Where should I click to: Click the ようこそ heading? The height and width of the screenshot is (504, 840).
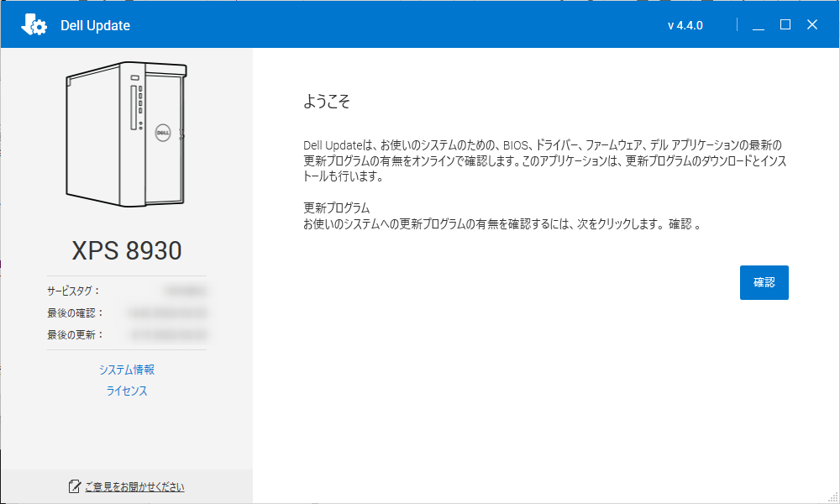(326, 102)
